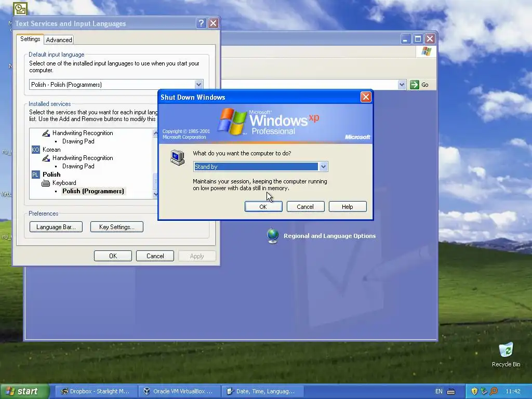Click the network tray icon
This screenshot has height=399, width=532.
(484, 392)
